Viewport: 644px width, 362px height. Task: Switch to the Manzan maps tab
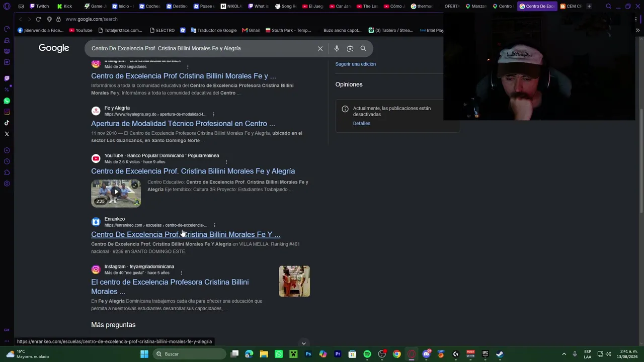point(476,6)
